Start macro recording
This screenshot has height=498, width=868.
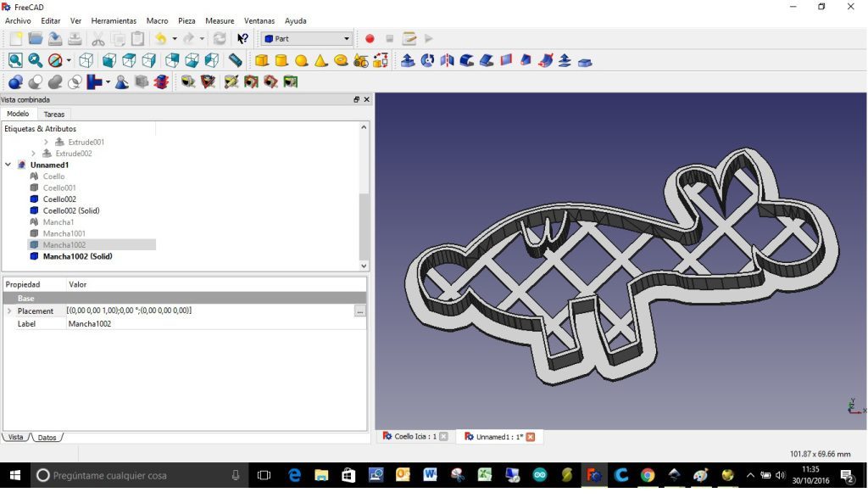click(x=370, y=38)
